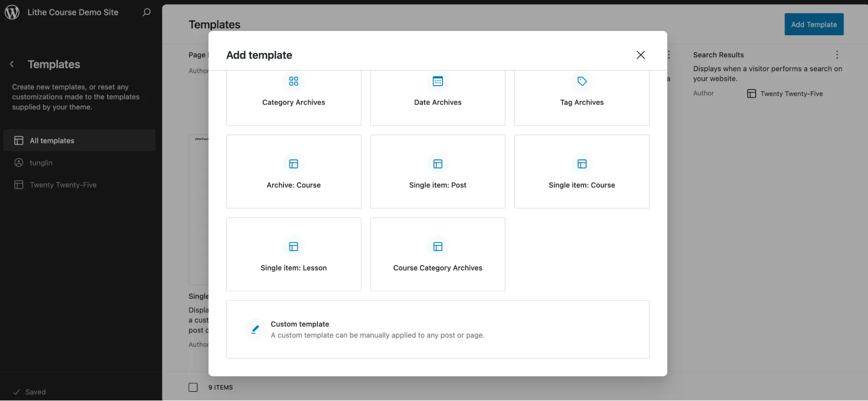Click the Date Archives calendar icon
868x401 pixels.
click(438, 81)
